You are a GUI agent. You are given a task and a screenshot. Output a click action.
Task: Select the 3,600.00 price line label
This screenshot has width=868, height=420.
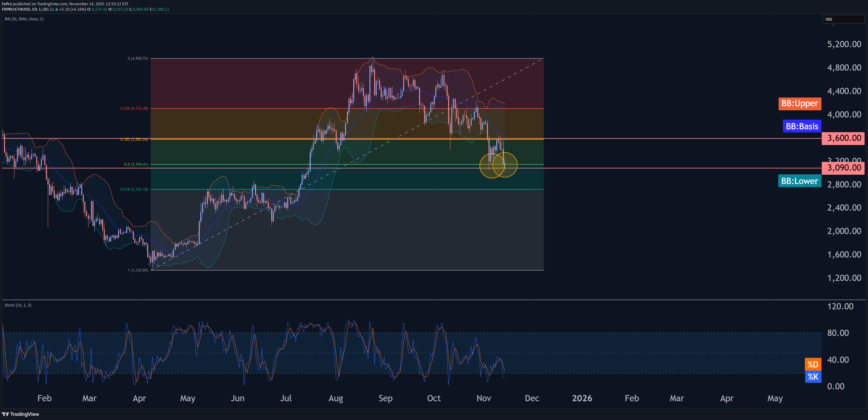click(843, 138)
